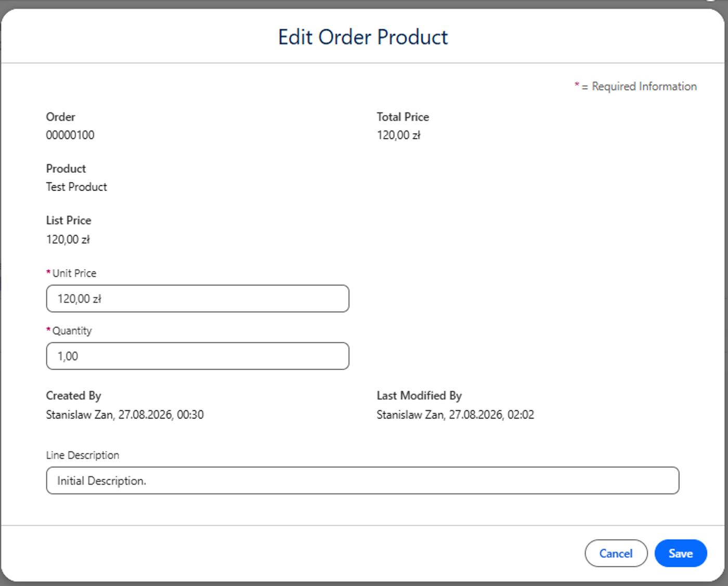Click the Order field label
The image size is (728, 586).
tap(60, 117)
